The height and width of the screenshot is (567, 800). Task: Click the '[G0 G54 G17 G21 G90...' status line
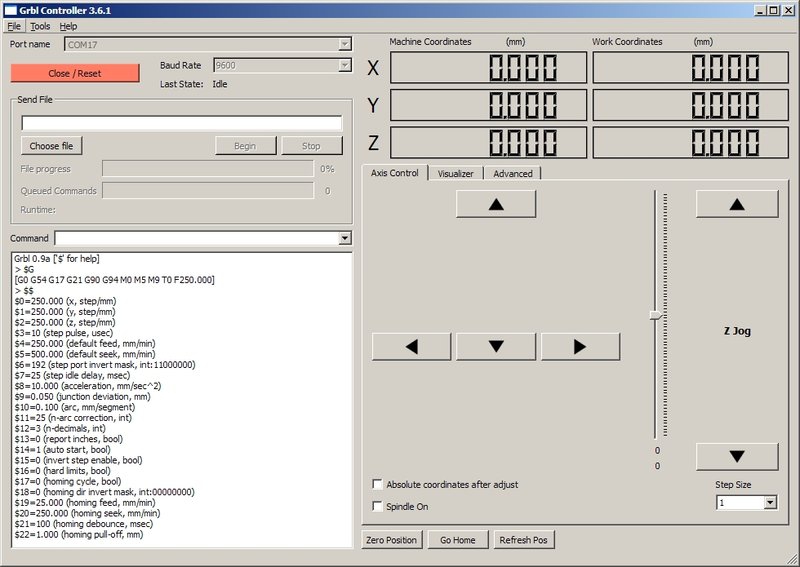(115, 280)
